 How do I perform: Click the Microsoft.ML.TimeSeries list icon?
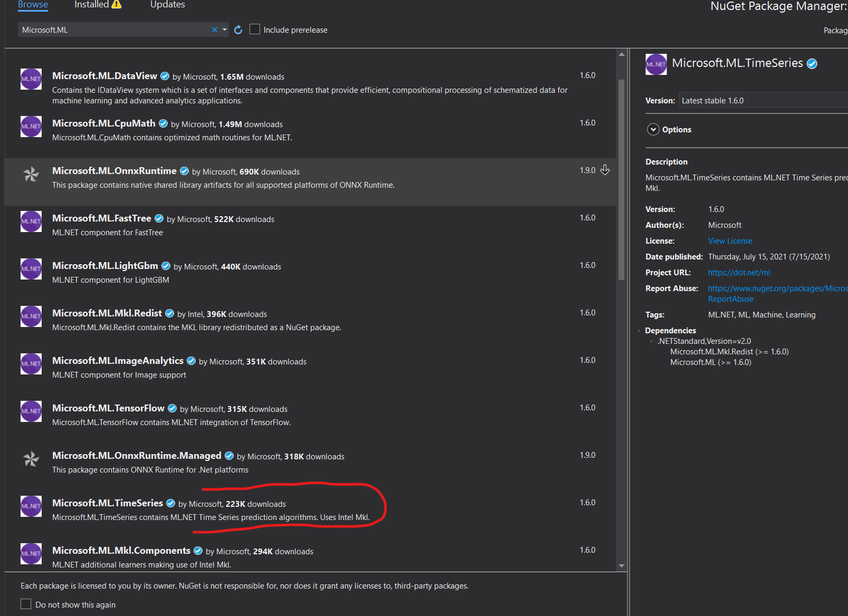(x=31, y=506)
